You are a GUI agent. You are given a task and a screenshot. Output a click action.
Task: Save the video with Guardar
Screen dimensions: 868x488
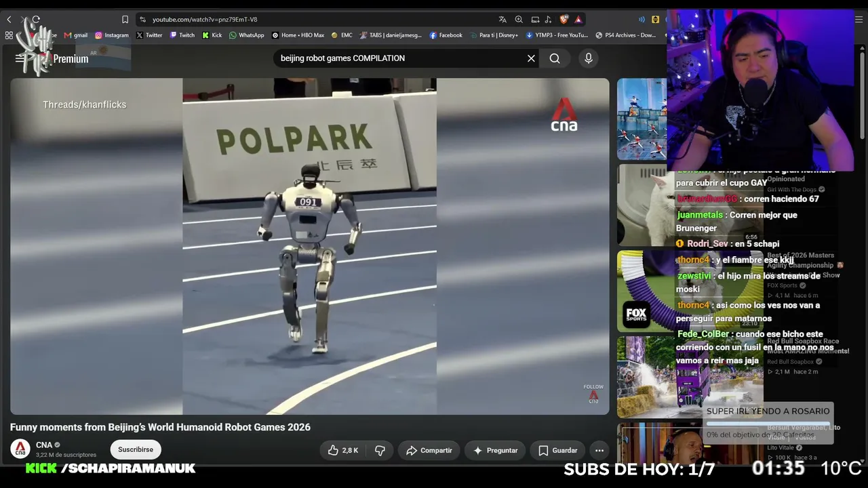point(558,450)
